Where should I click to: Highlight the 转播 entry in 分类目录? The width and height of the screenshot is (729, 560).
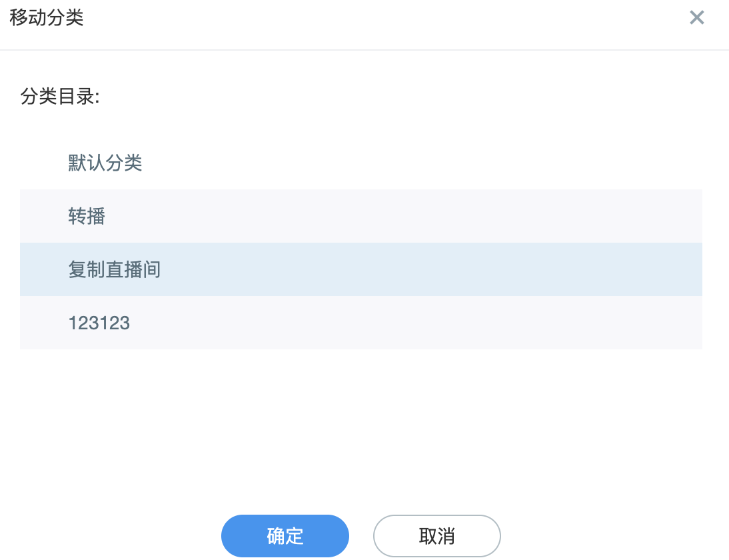pyautogui.click(x=361, y=216)
